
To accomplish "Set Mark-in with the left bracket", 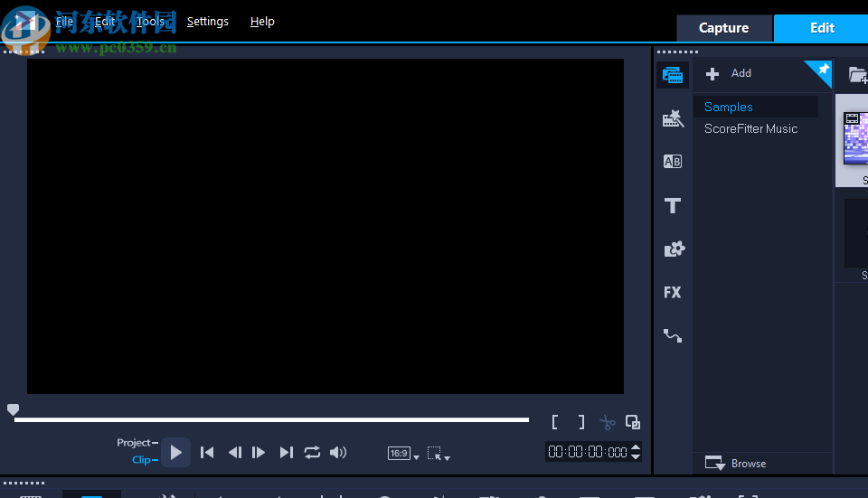I will click(x=554, y=422).
